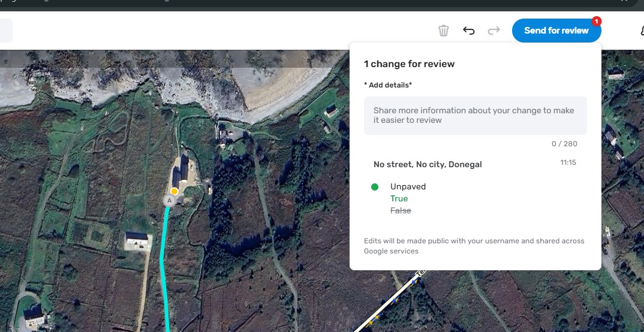The image size is (644, 332).
Task: Click the 11:15 change timestamp
Action: point(568,162)
